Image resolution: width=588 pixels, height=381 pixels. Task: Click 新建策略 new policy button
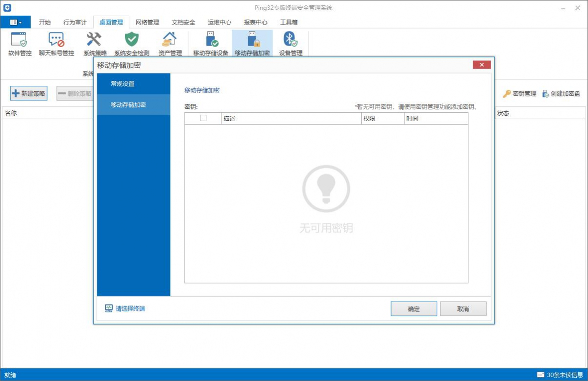[x=29, y=94]
